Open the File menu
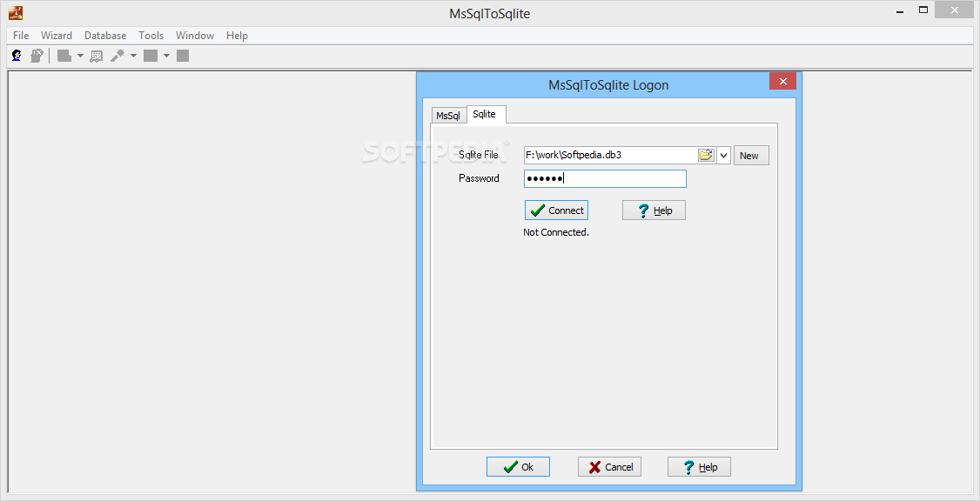 coord(21,36)
